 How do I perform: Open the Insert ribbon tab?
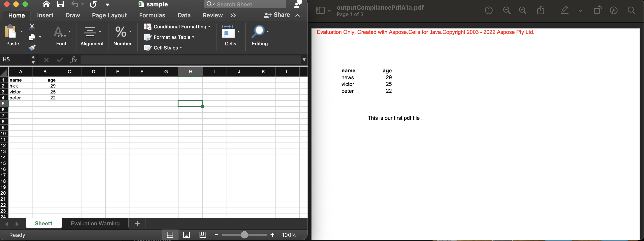point(45,15)
